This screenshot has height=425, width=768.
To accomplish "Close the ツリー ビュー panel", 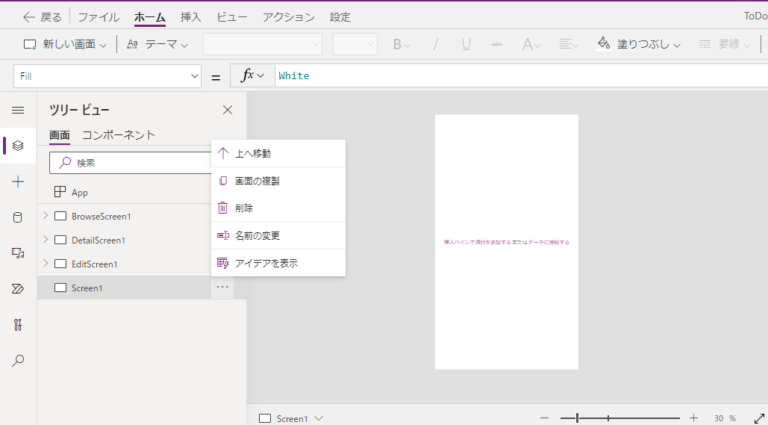I will point(227,110).
